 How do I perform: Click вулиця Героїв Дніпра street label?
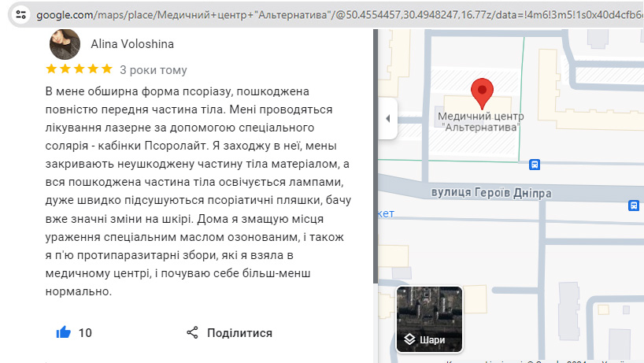[491, 193]
